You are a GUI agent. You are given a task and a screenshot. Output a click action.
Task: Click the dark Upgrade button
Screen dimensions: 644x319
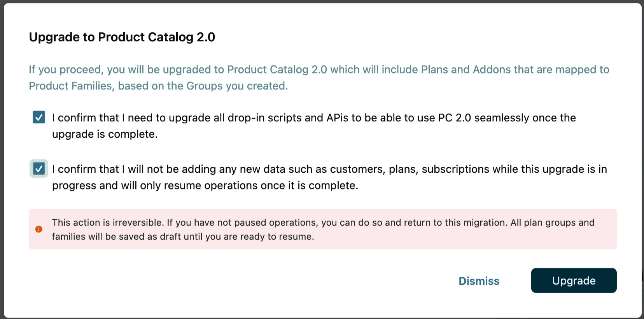574,280
